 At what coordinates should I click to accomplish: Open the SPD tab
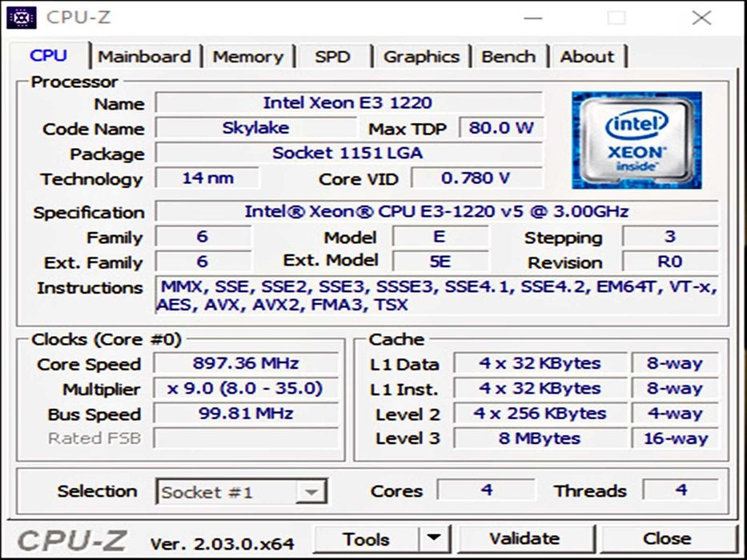tap(332, 57)
